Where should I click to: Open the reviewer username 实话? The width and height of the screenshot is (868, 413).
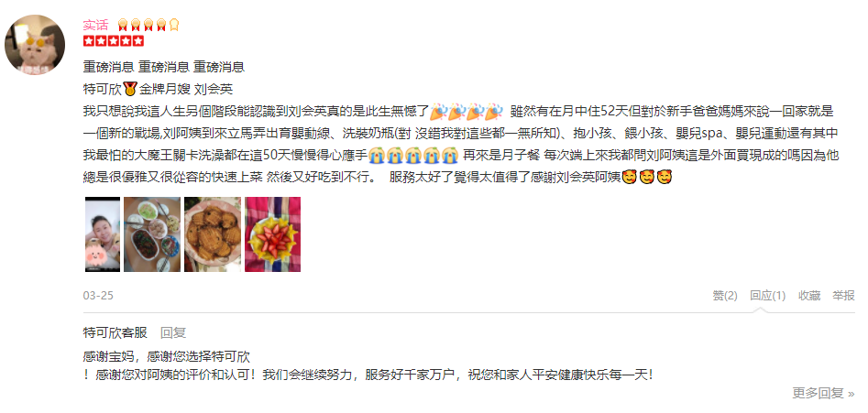pyautogui.click(x=95, y=25)
